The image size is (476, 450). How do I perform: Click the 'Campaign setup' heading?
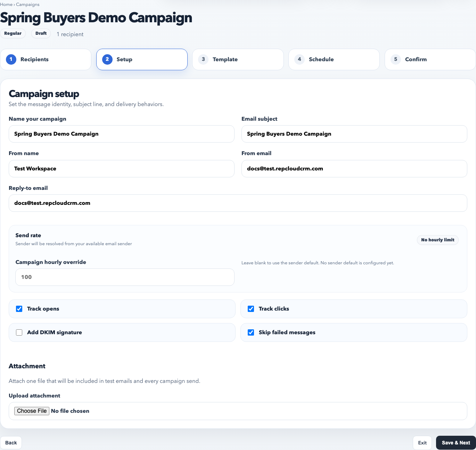coord(44,94)
